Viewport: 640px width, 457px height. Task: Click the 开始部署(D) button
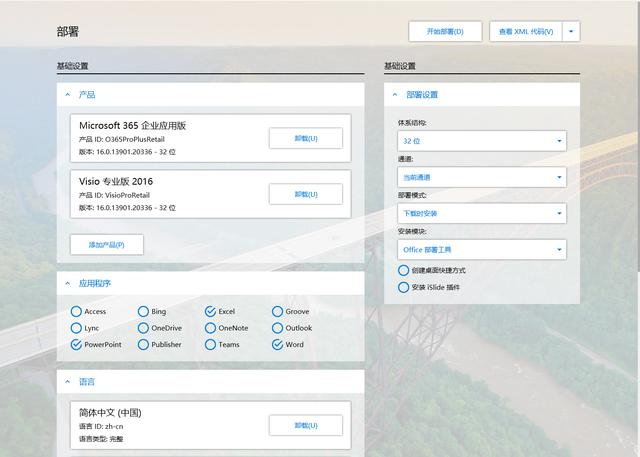(x=445, y=31)
